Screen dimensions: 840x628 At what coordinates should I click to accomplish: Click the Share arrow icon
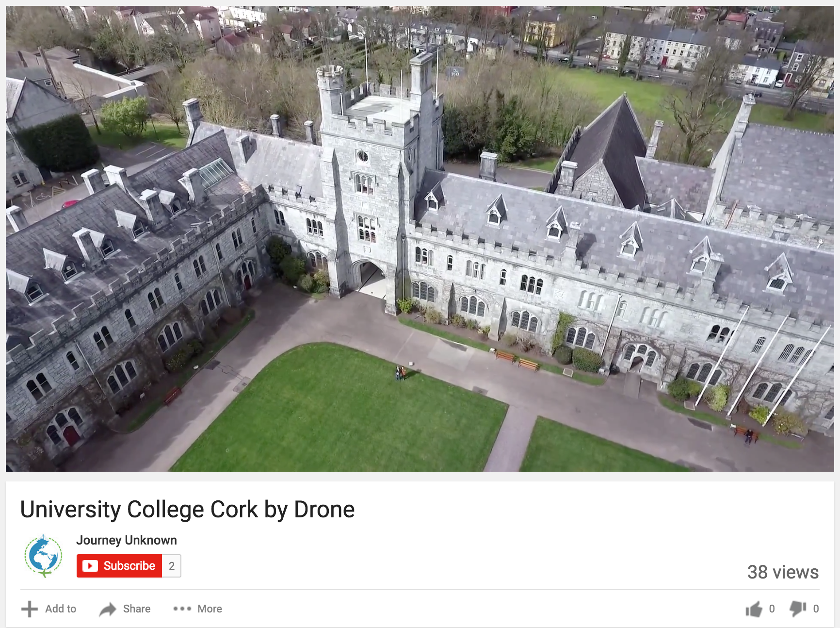(x=108, y=609)
